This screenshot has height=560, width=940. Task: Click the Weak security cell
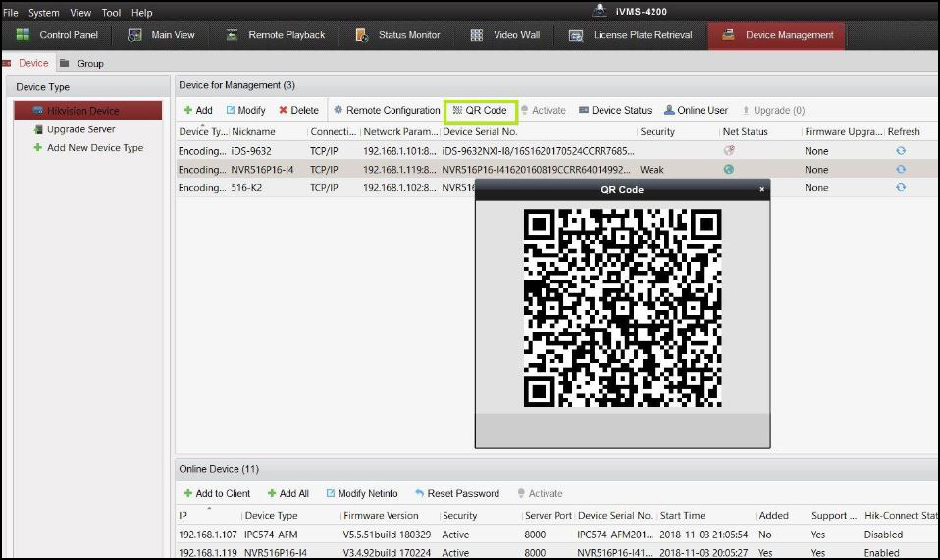click(652, 170)
